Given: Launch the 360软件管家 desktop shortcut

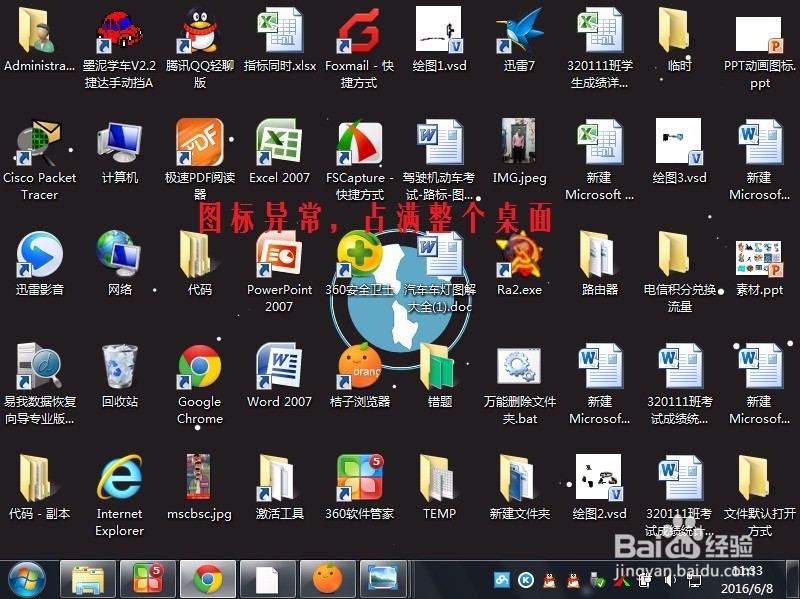Looking at the screenshot, I should click(x=360, y=478).
